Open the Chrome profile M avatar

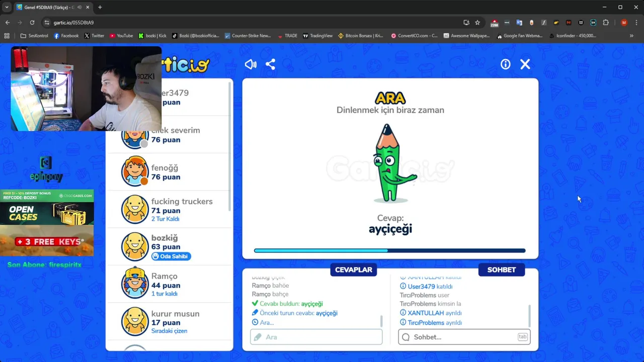[x=624, y=23]
